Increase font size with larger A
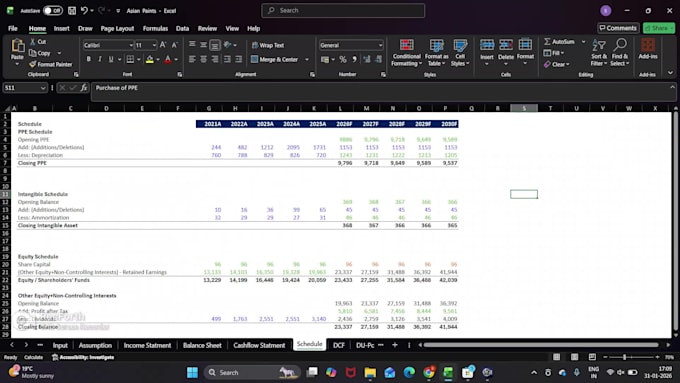 tap(163, 45)
